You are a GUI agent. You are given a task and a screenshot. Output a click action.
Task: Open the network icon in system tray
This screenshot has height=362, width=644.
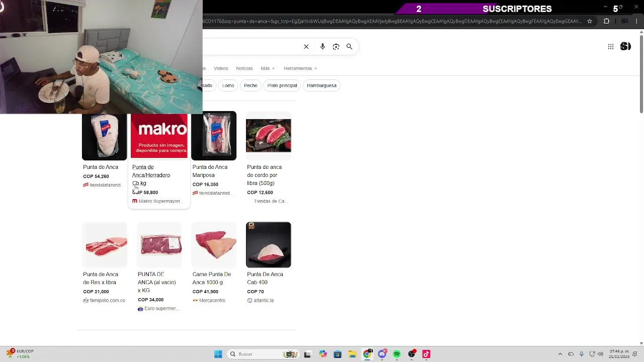tap(592, 354)
